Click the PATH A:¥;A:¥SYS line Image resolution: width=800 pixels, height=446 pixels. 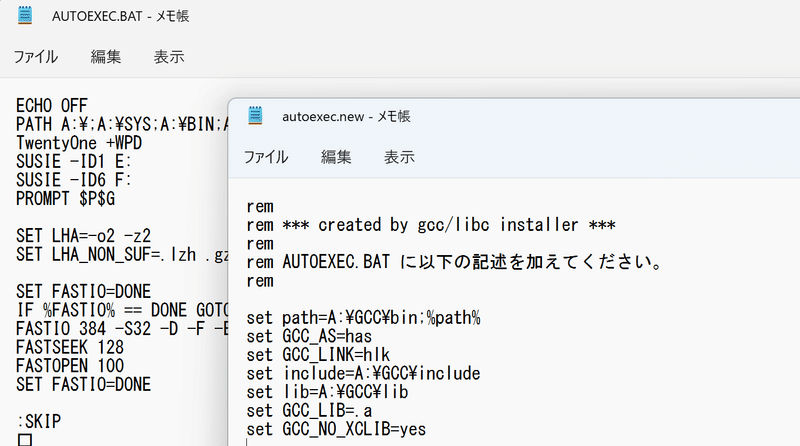122,124
